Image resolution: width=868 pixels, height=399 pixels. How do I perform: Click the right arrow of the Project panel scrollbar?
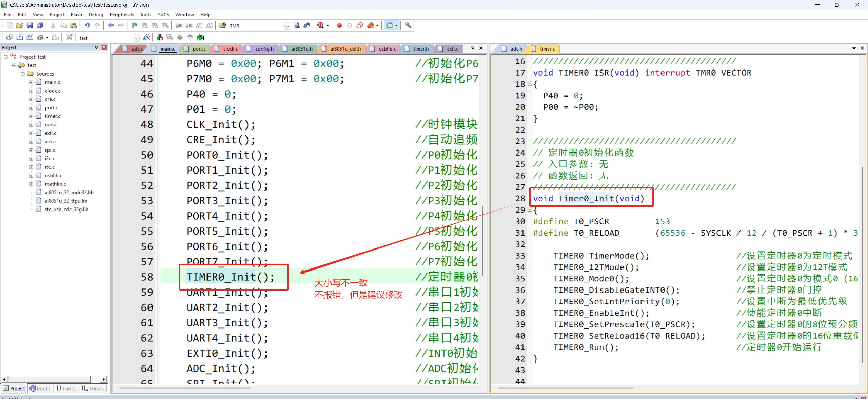click(x=104, y=379)
